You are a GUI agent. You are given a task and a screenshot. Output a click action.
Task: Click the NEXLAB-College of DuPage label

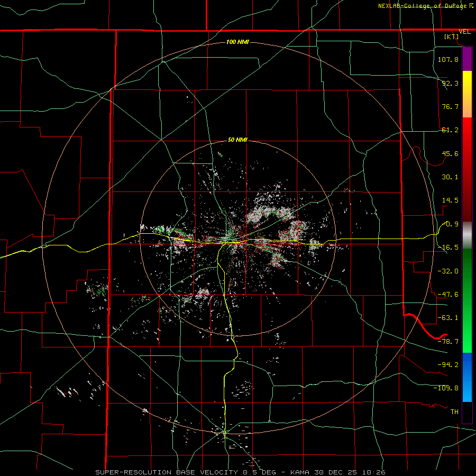pos(422,6)
